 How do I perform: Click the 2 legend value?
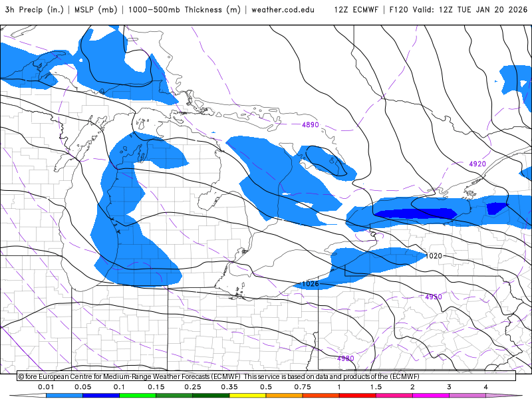coord(412,387)
